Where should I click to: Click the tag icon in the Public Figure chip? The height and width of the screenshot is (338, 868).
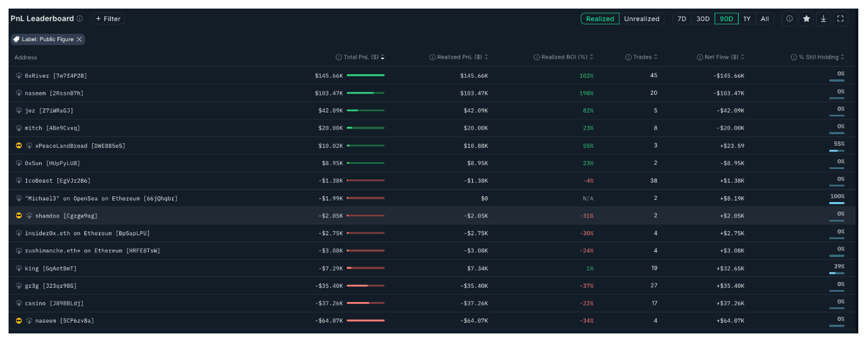click(x=17, y=39)
